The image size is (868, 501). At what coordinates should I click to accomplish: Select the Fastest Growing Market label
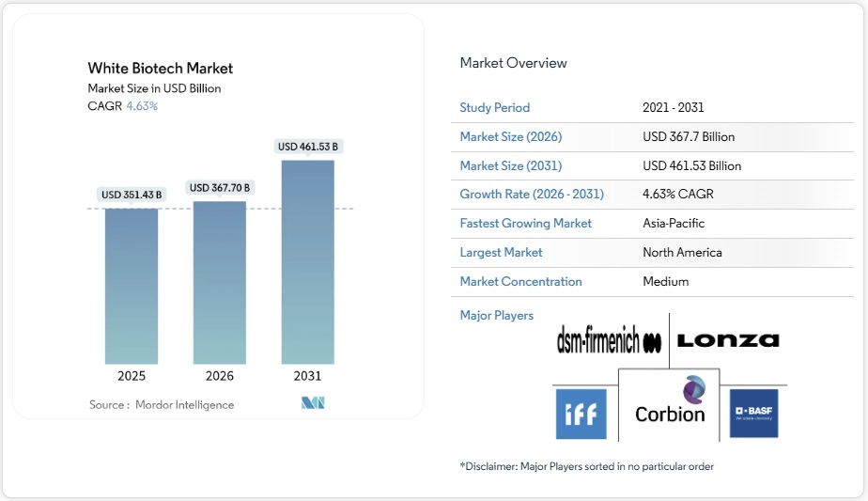coord(525,224)
